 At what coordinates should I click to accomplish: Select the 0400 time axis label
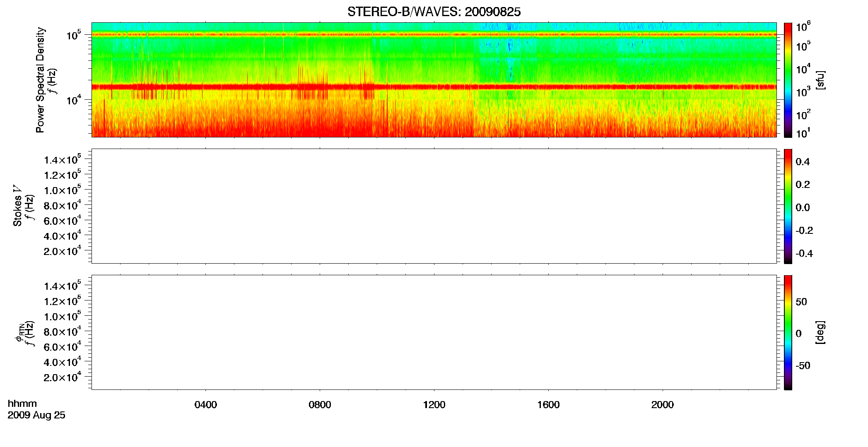click(x=206, y=405)
